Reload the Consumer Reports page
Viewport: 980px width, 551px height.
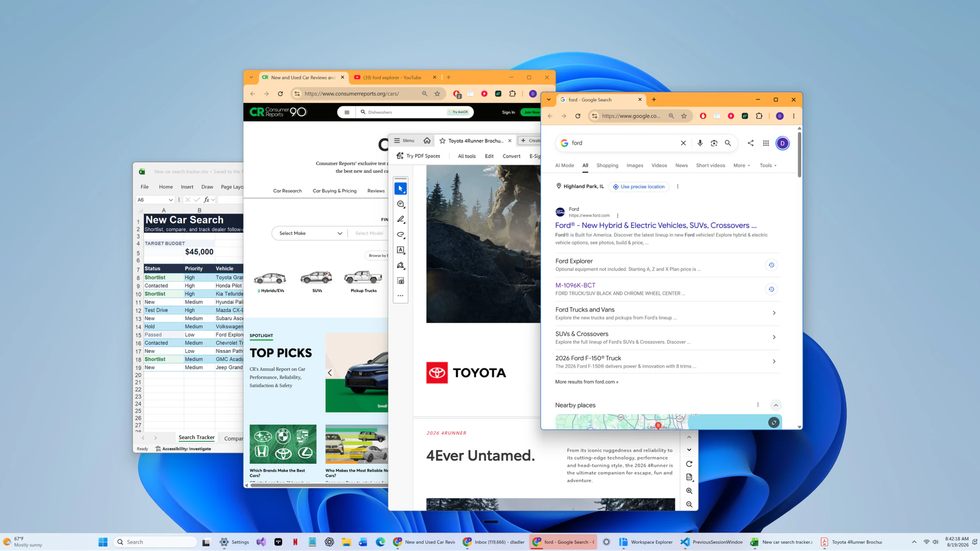280,93
